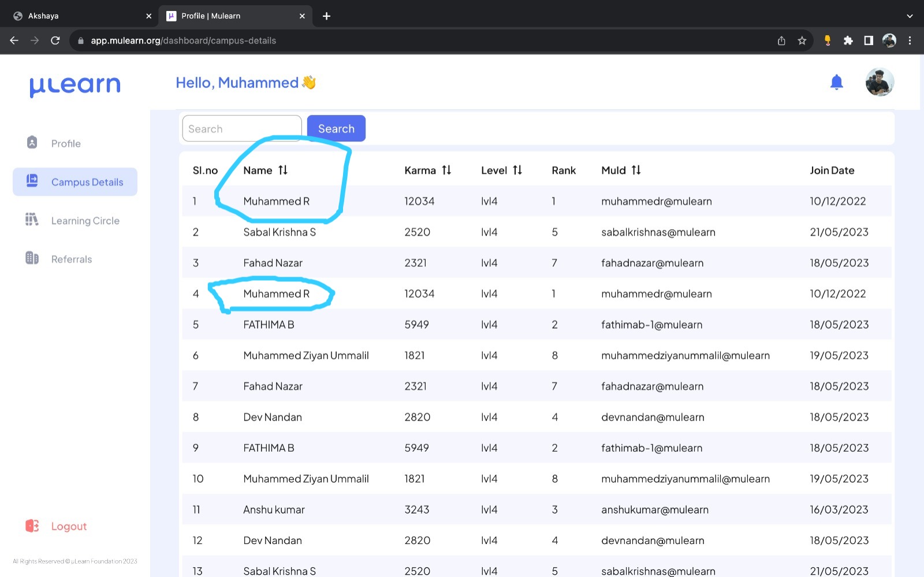This screenshot has height=577, width=924.
Task: Open the browser extensions puzzle icon
Action: [x=848, y=40]
